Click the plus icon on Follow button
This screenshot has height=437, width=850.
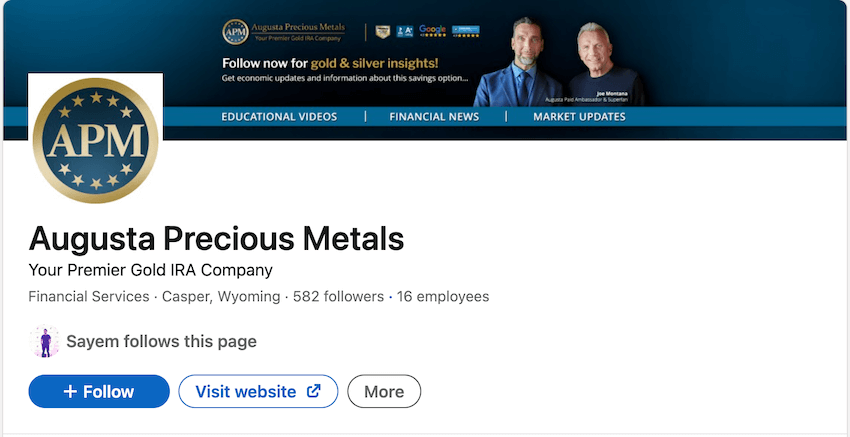point(70,392)
